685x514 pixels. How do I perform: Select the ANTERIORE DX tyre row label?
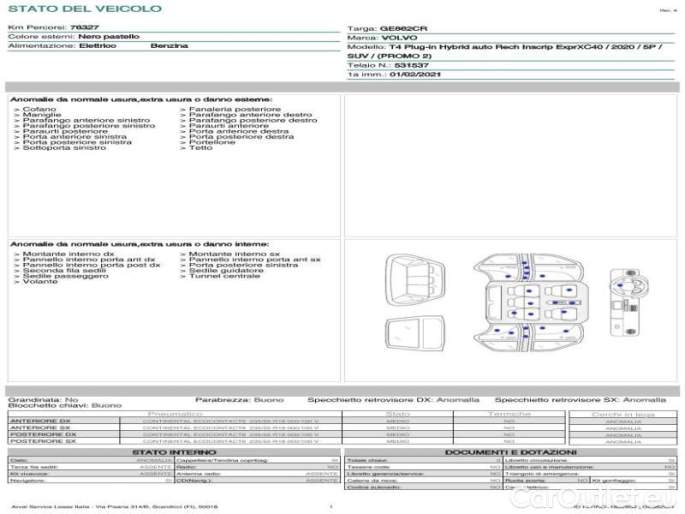click(40, 421)
